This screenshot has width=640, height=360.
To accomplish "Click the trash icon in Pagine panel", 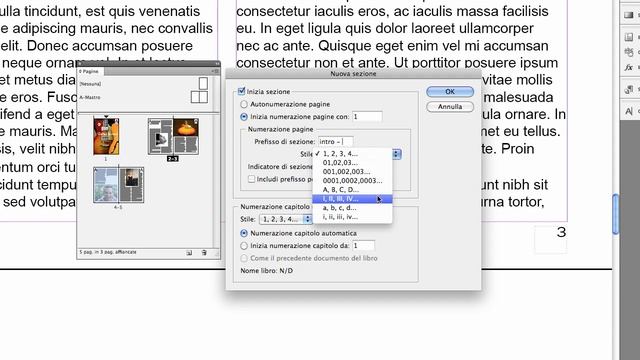I will click(204, 253).
